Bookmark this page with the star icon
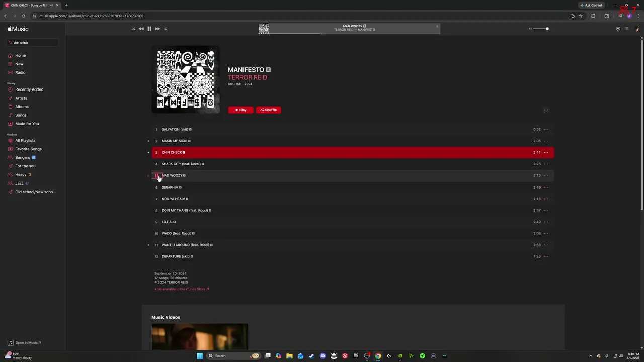This screenshot has width=644, height=362. (x=581, y=16)
